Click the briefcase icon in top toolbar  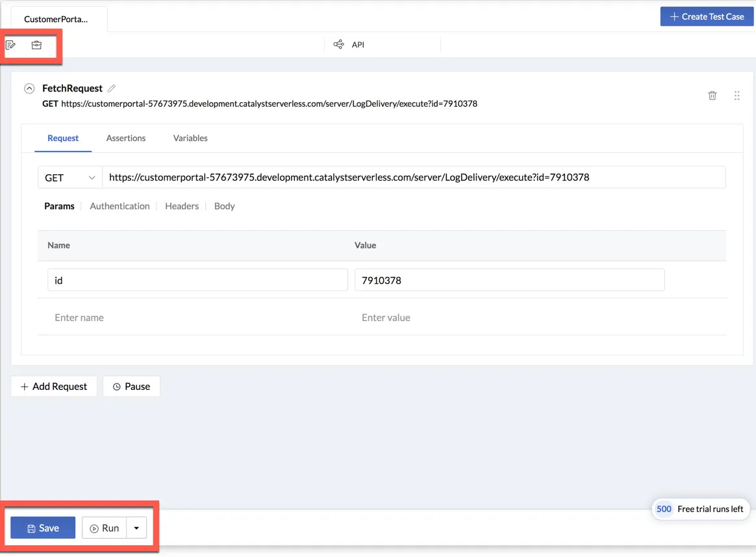[x=36, y=45]
